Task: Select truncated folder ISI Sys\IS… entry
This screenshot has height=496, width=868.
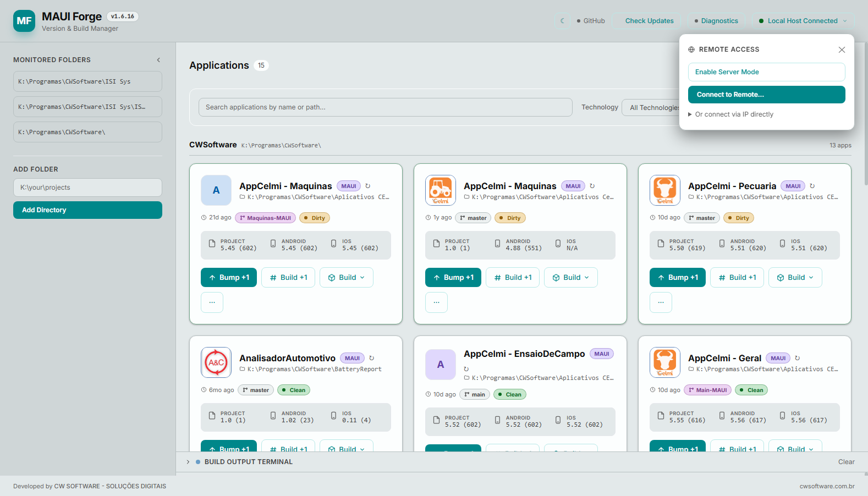Action: tap(87, 107)
